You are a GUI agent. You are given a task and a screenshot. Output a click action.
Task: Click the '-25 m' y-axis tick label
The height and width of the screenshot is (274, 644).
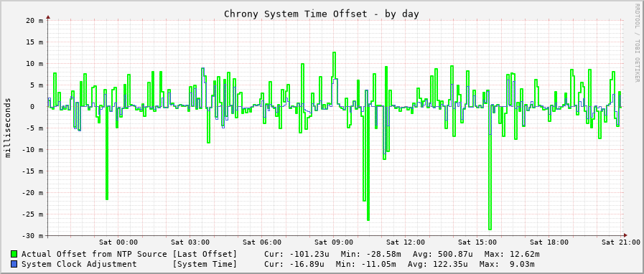(x=32, y=214)
